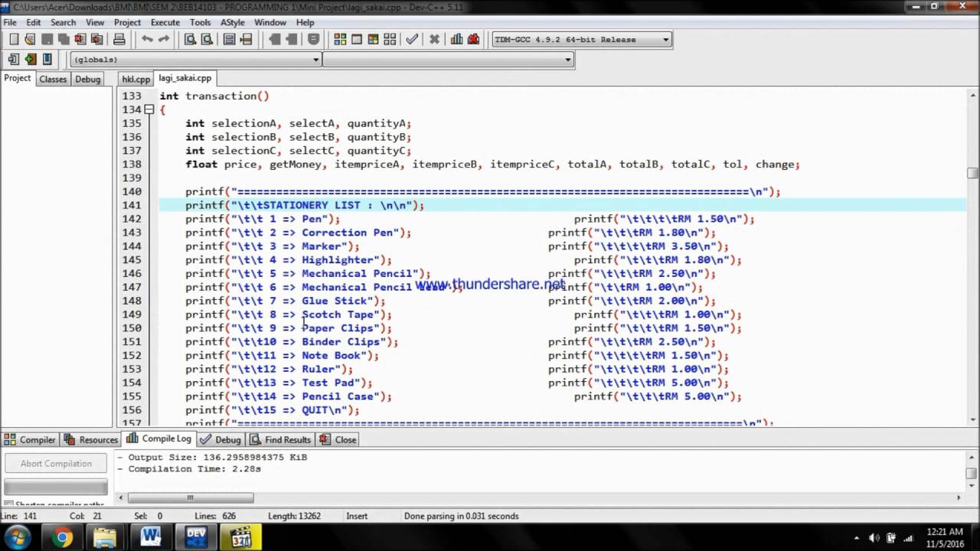Open the empty function list dropdown
The width and height of the screenshot is (980, 551).
point(449,60)
